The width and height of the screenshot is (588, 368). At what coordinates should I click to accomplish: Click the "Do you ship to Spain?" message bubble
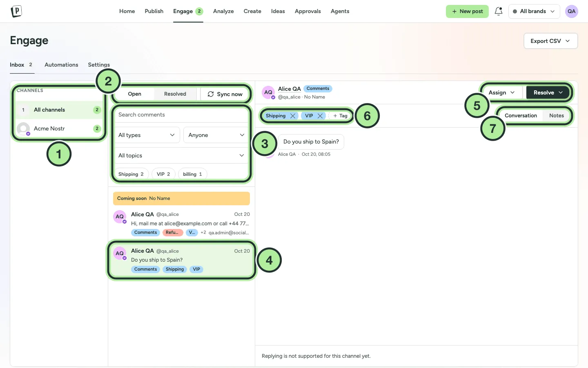(311, 142)
